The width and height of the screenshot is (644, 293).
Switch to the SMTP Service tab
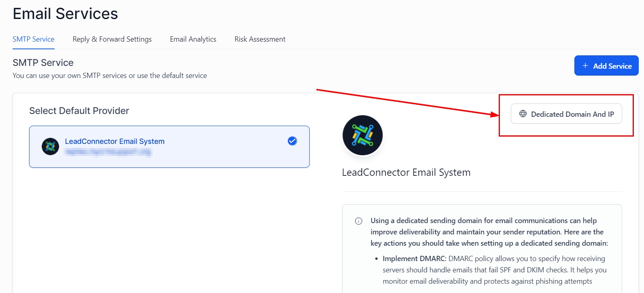pos(33,39)
